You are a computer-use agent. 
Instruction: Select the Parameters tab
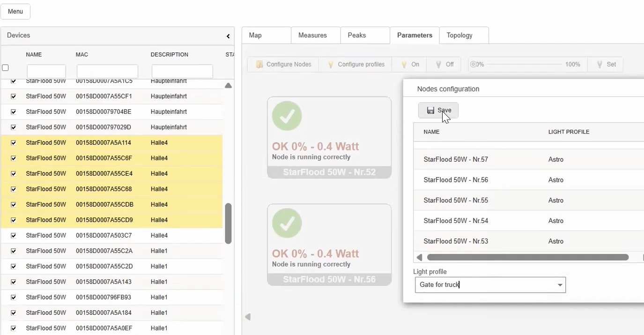[415, 35]
